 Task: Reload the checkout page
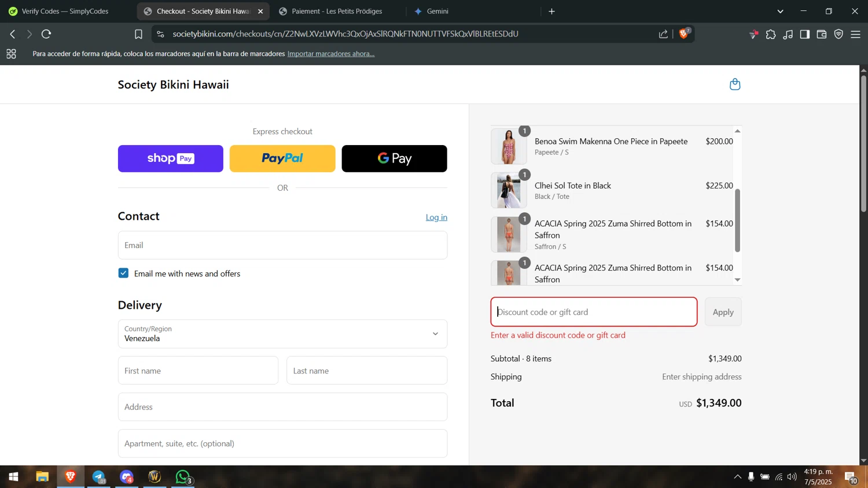pos(46,34)
